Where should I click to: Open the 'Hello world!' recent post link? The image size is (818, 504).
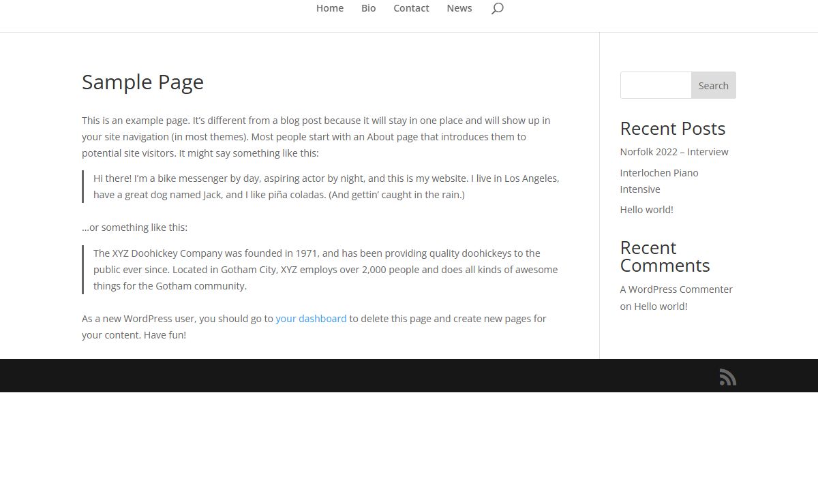(647, 210)
